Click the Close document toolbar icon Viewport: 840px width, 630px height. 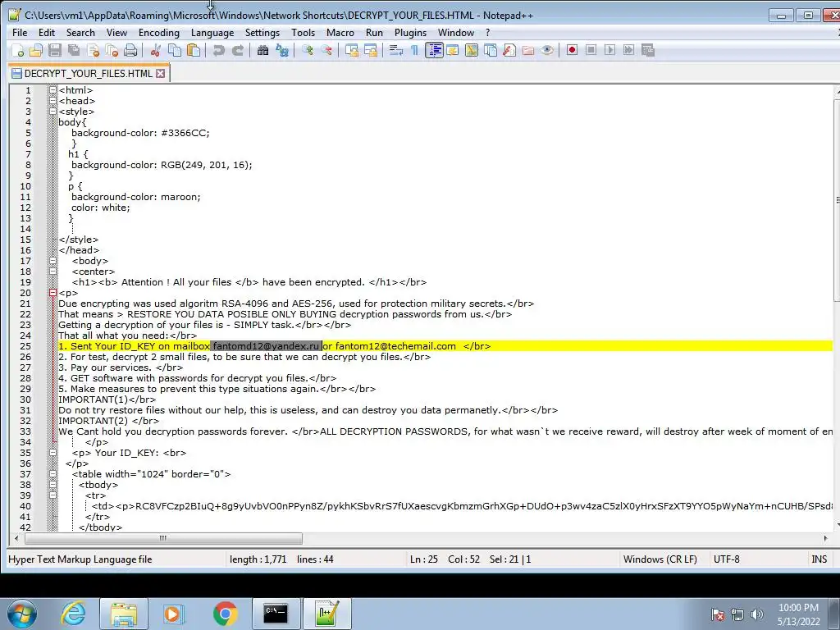(93, 50)
